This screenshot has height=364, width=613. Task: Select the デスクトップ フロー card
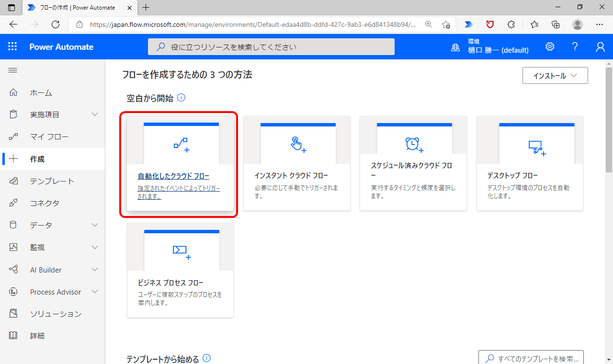tap(530, 163)
